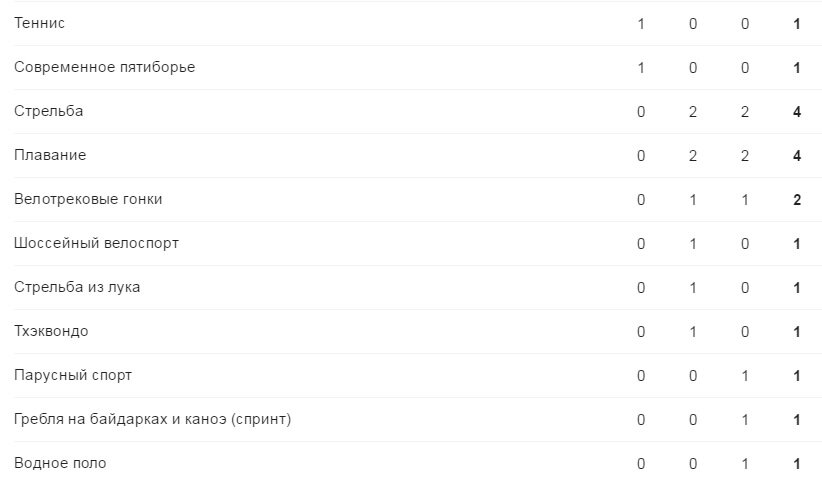The width and height of the screenshot is (822, 485).
Task: Select the Тхэквондо row name
Action: coord(51,331)
